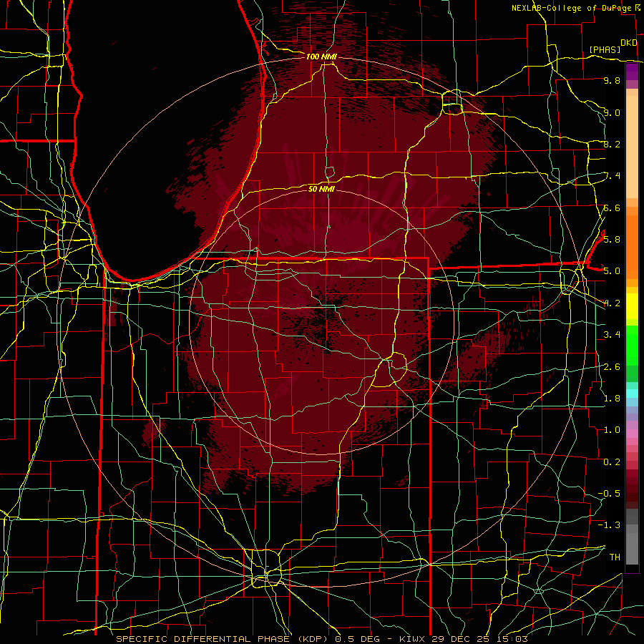Click the [PHAS] units label
644x644 pixels.
pos(605,49)
